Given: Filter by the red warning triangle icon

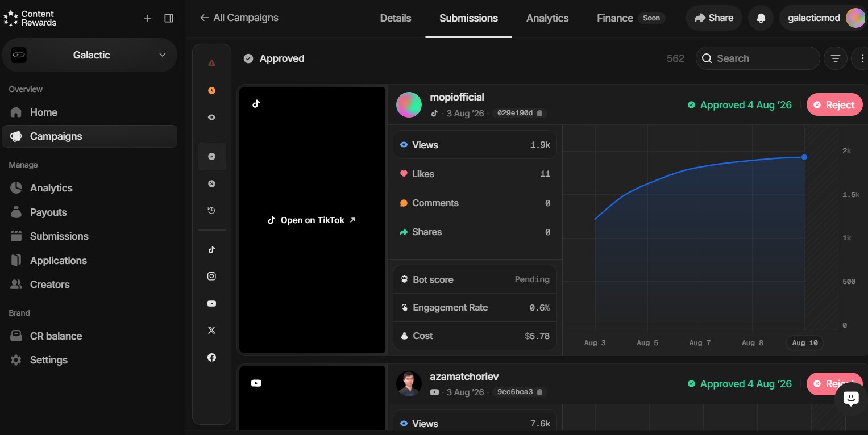Looking at the screenshot, I should tap(212, 63).
